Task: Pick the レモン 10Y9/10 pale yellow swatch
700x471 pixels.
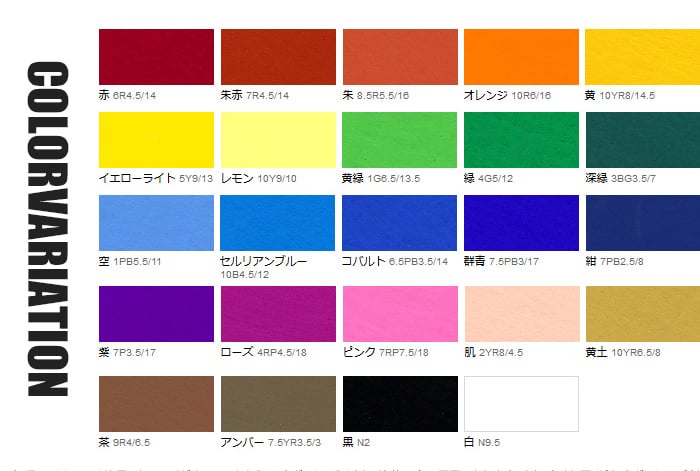Action: 278,140
